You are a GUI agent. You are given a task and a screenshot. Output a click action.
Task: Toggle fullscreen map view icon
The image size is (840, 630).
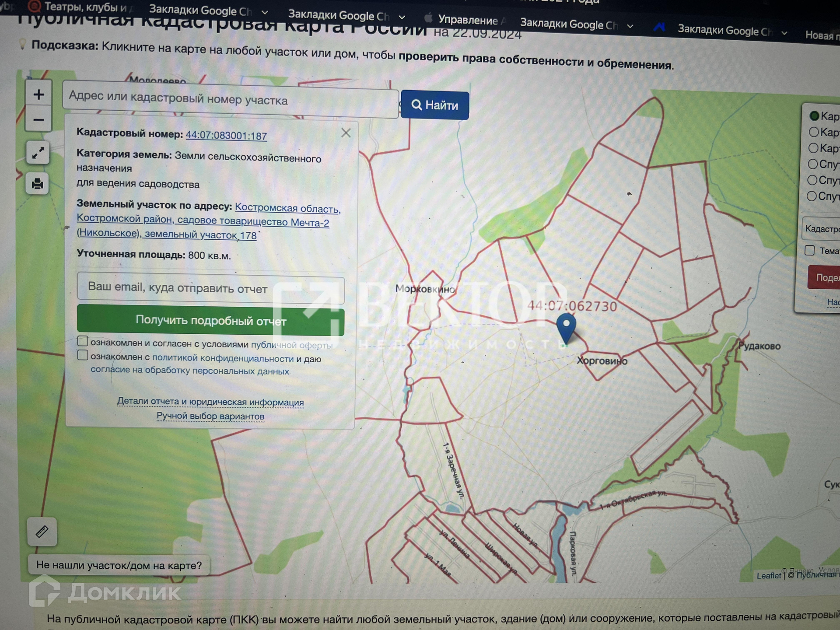(38, 153)
